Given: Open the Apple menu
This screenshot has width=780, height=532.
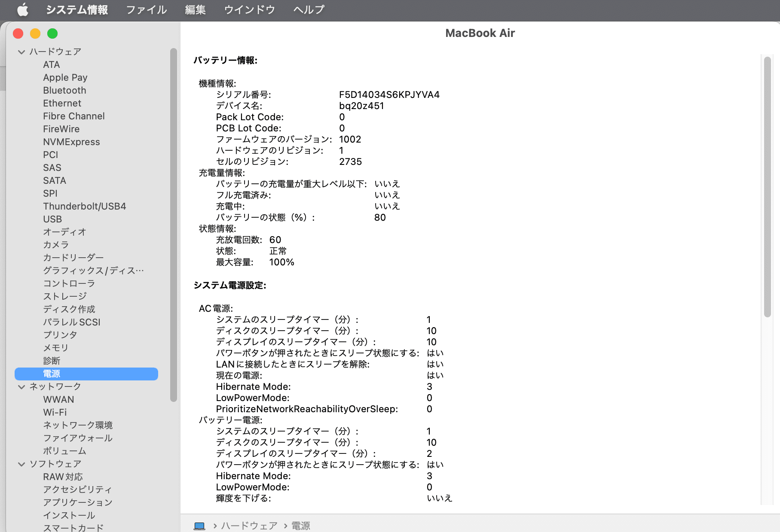Looking at the screenshot, I should (x=22, y=9).
